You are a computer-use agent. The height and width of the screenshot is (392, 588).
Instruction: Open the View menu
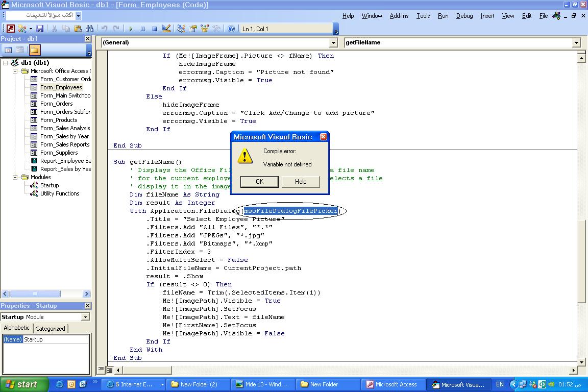pyautogui.click(x=508, y=16)
